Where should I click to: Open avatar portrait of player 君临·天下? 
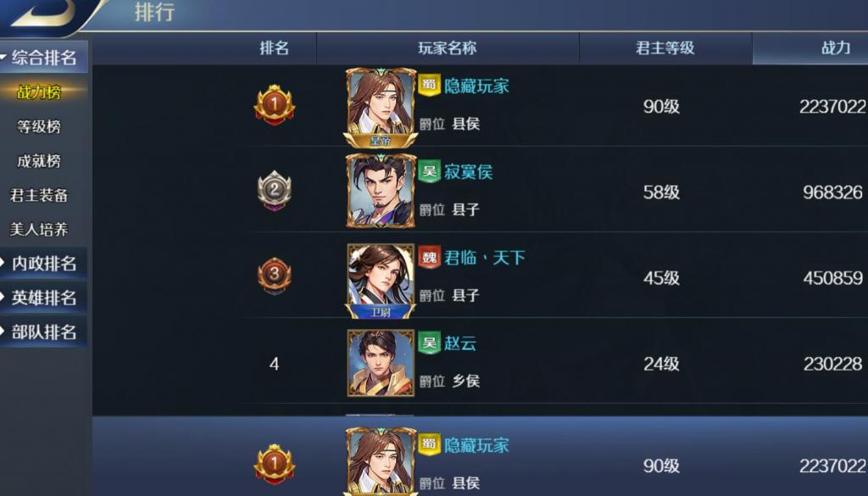coord(381,280)
